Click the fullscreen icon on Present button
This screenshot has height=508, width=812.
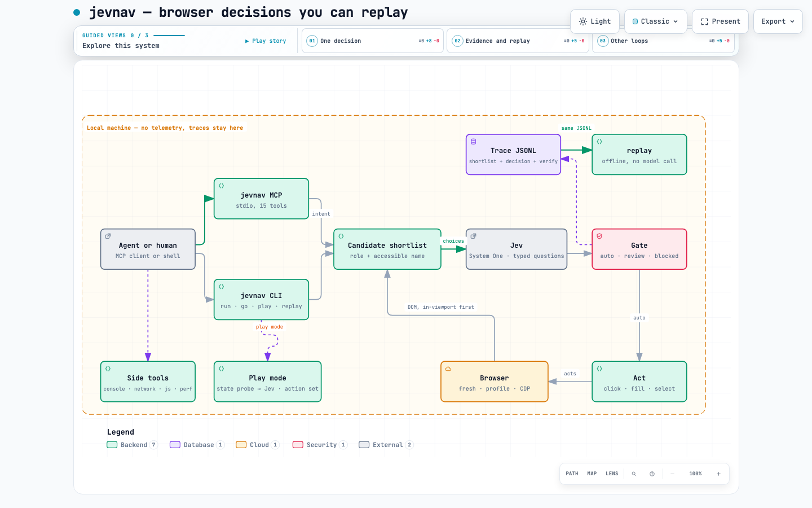coord(704,21)
